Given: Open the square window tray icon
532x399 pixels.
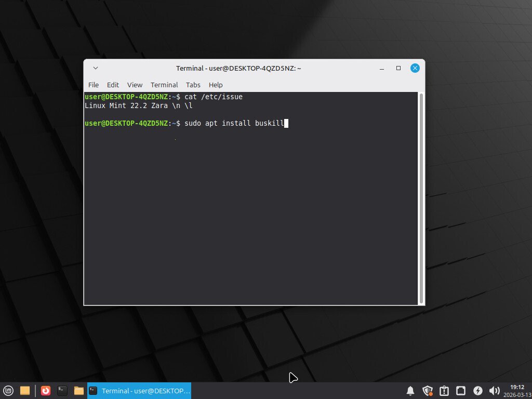Looking at the screenshot, I should click(x=461, y=391).
